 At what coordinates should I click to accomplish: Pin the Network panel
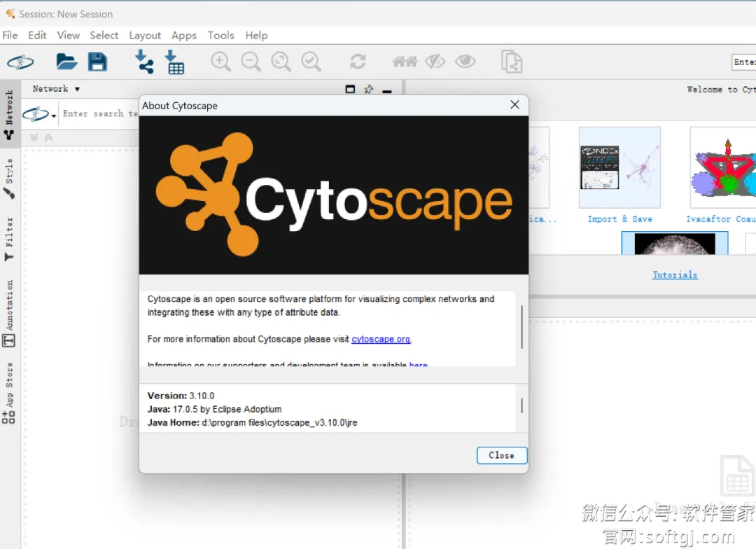pos(369,89)
